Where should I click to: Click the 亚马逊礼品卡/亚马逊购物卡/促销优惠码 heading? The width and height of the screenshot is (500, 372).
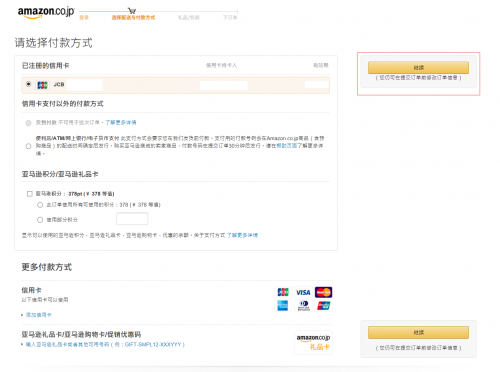81,334
